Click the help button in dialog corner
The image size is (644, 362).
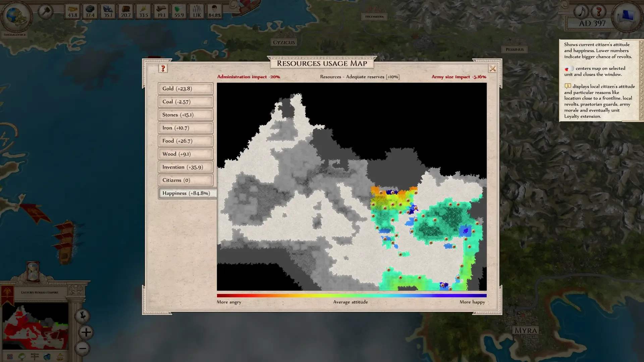point(163,68)
